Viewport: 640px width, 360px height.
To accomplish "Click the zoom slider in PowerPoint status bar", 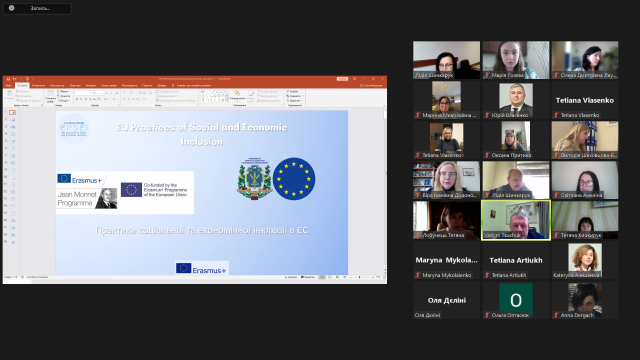I will click(360, 277).
